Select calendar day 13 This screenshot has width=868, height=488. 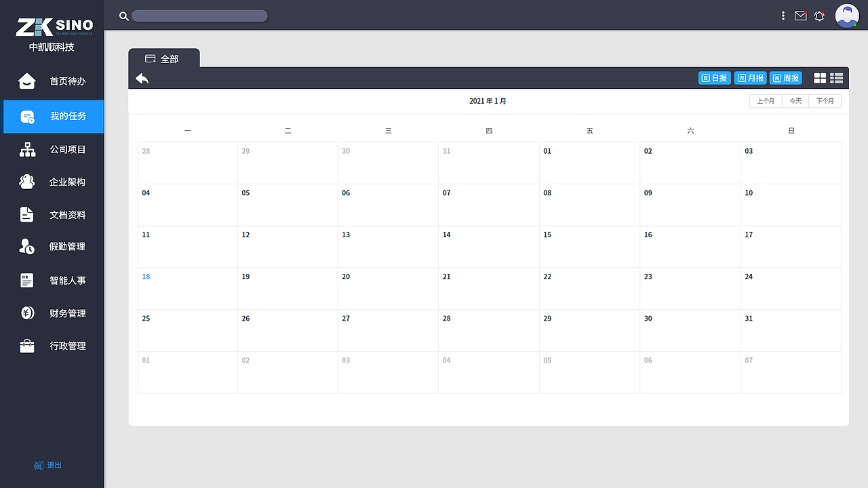[x=388, y=247]
